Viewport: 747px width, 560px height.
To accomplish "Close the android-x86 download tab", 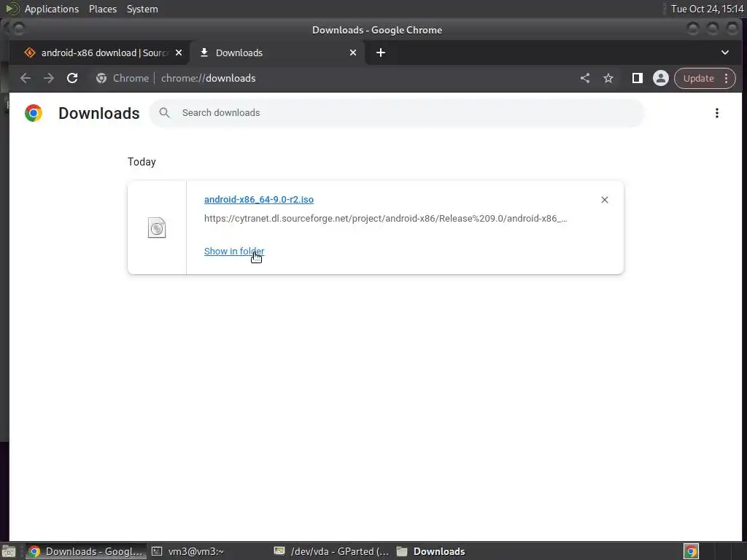I will 179,52.
